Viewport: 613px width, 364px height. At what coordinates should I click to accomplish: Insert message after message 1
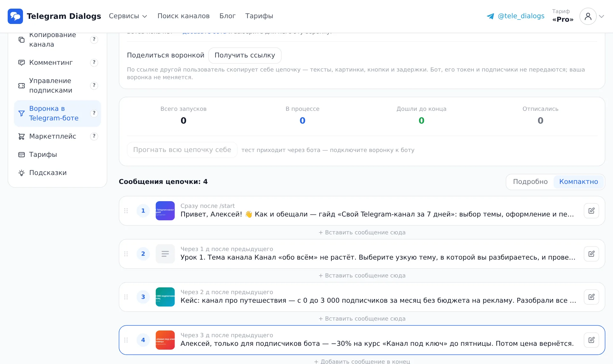click(362, 232)
